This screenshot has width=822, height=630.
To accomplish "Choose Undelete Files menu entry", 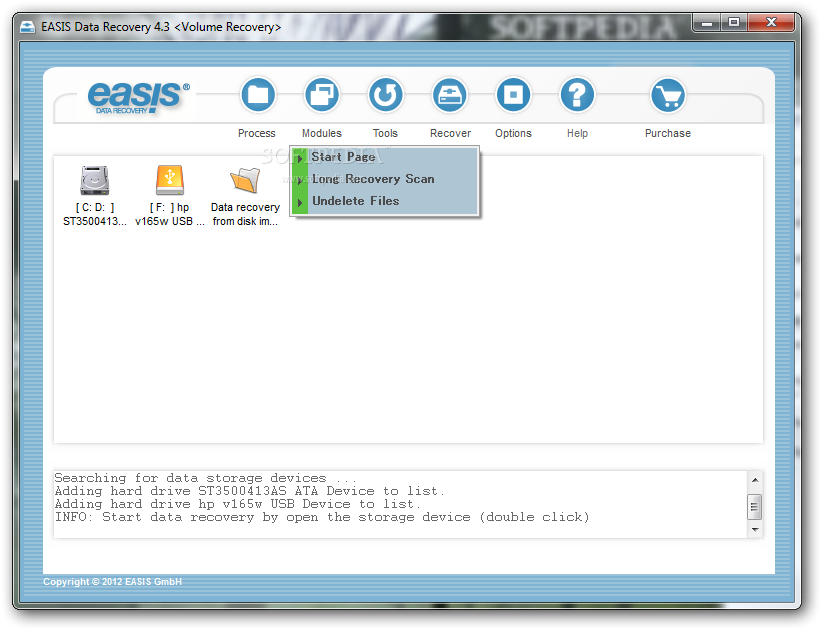I will [x=384, y=201].
